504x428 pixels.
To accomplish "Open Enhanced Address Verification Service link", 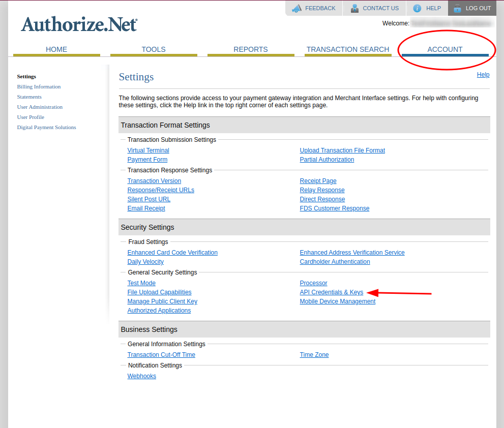I will [352, 253].
